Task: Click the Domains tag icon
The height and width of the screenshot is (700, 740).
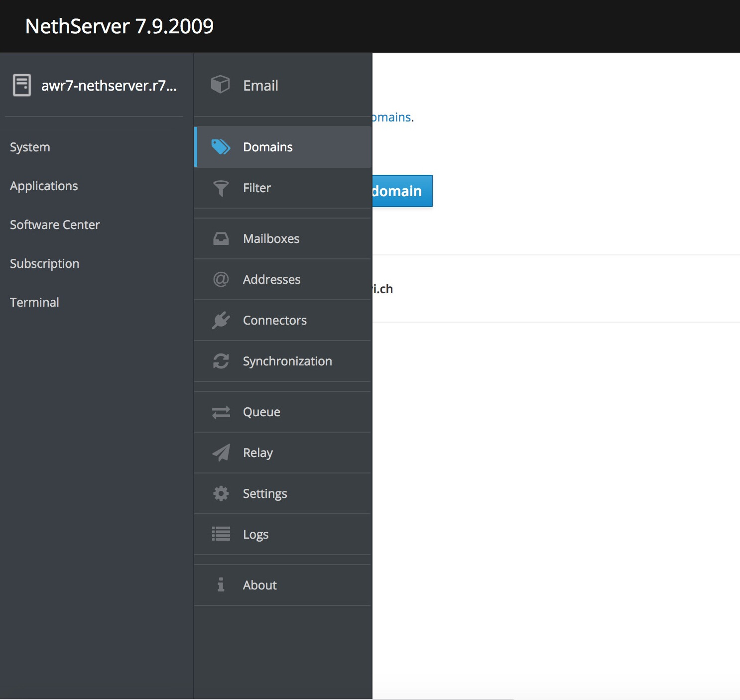Action: point(221,147)
